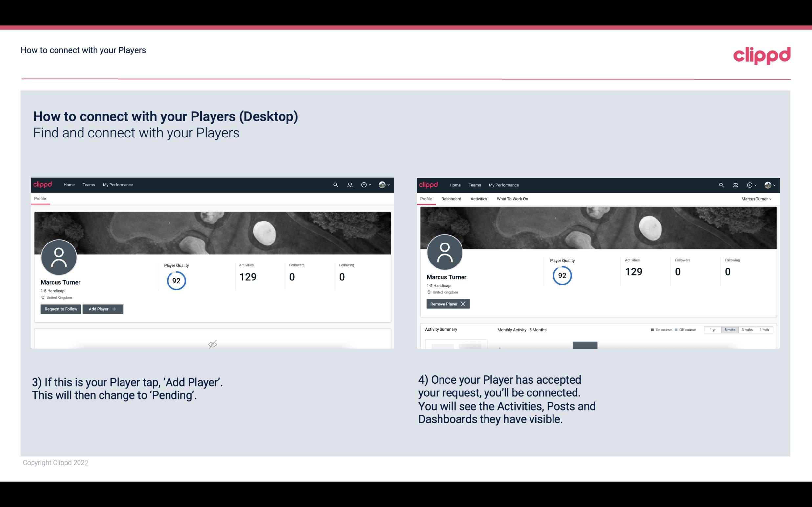
Task: Click the search icon in left nav bar
Action: (335, 185)
